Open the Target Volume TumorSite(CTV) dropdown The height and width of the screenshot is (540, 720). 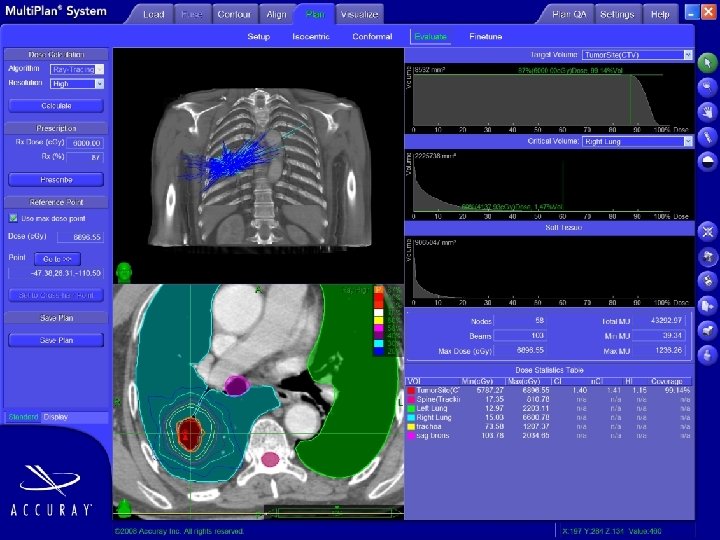coord(637,55)
